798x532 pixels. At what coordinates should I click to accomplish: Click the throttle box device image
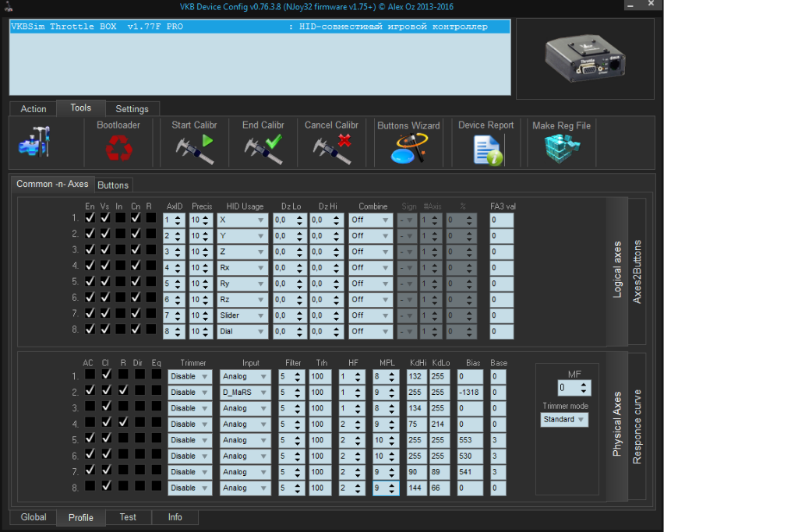coord(584,58)
